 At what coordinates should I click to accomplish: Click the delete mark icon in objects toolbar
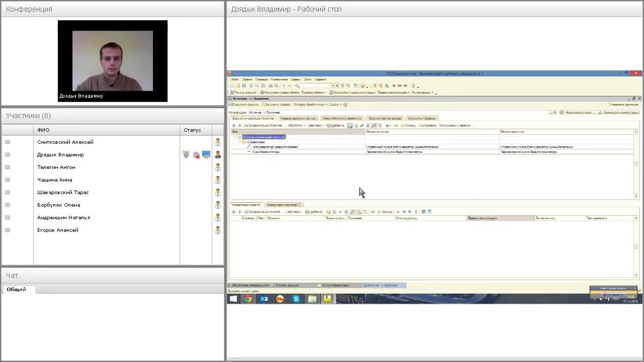(368, 126)
